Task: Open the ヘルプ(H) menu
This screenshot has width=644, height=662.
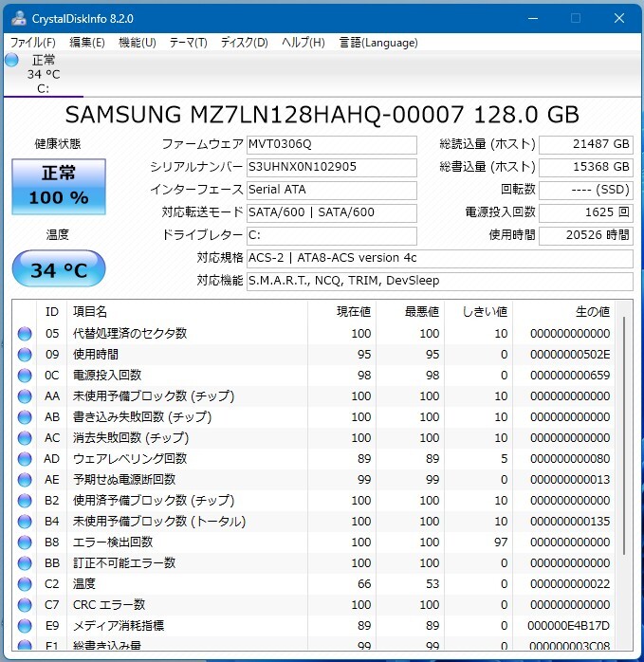Action: [304, 43]
